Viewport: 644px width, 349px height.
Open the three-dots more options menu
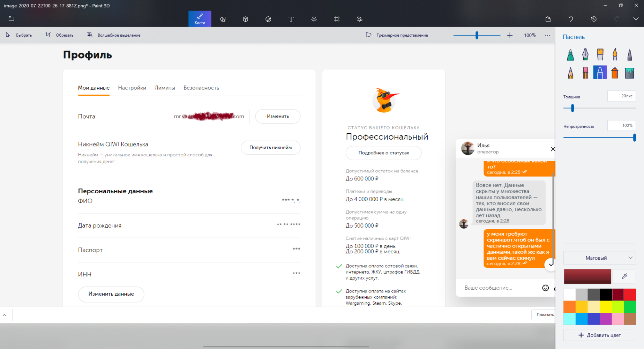click(547, 35)
